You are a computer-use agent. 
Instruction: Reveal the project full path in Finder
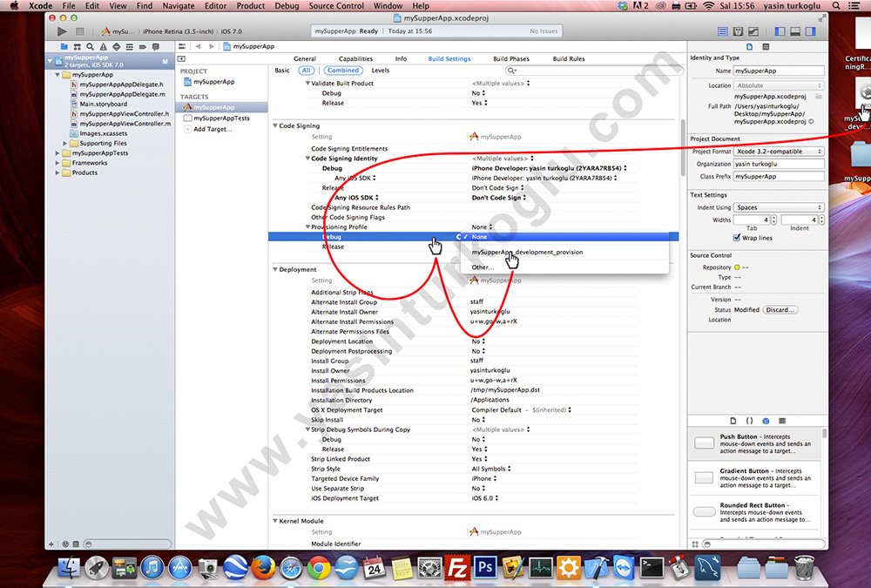811,121
